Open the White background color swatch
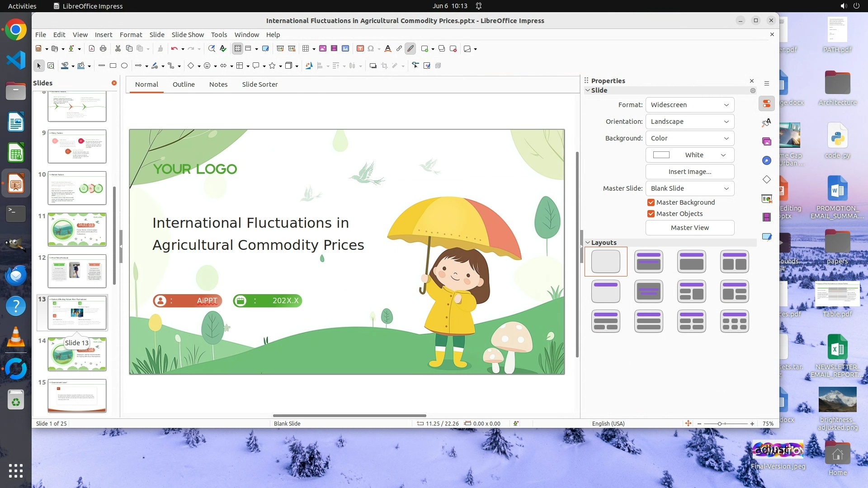Image resolution: width=868 pixels, height=488 pixels. pyautogui.click(x=689, y=155)
